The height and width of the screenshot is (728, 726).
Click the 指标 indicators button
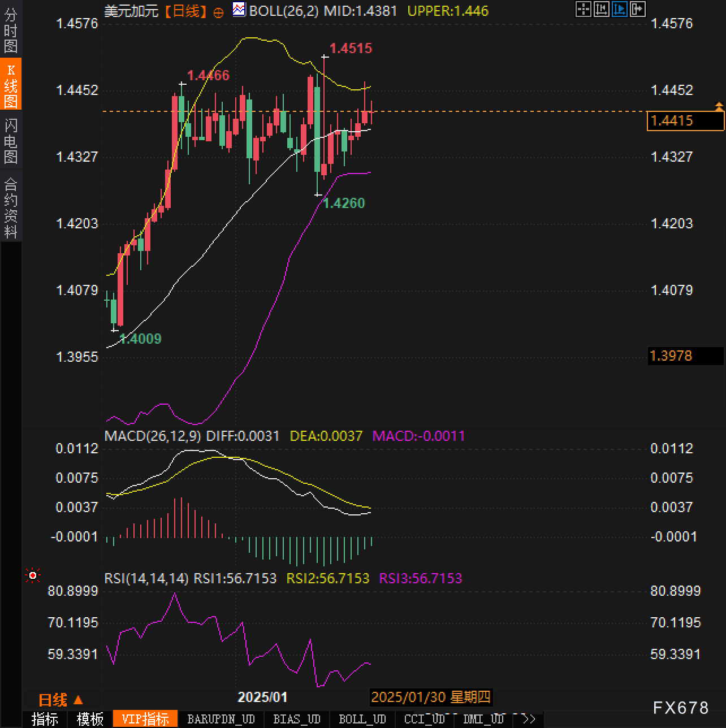pyautogui.click(x=45, y=718)
